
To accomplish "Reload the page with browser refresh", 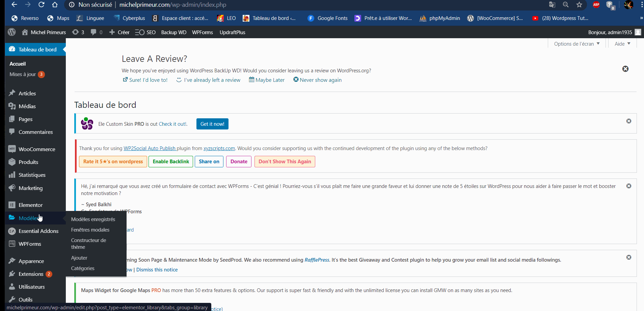I will pyautogui.click(x=41, y=5).
